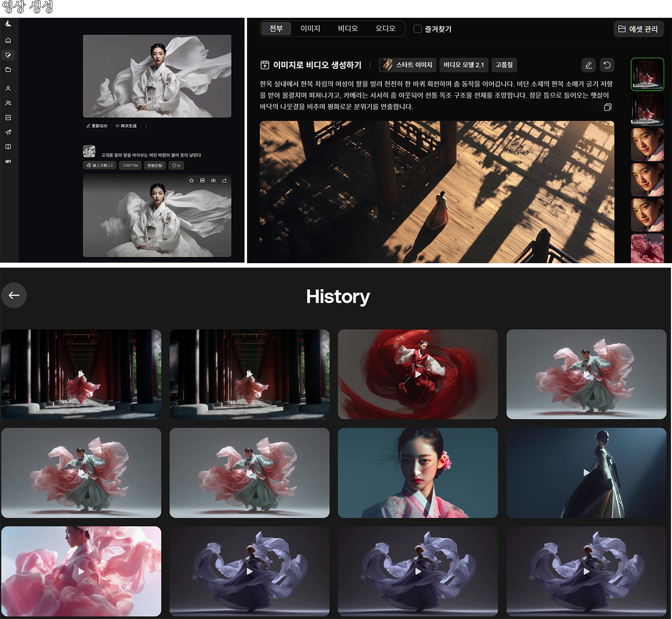Play the red swirling hanbok dance video
This screenshot has width=672, height=619.
418,374
